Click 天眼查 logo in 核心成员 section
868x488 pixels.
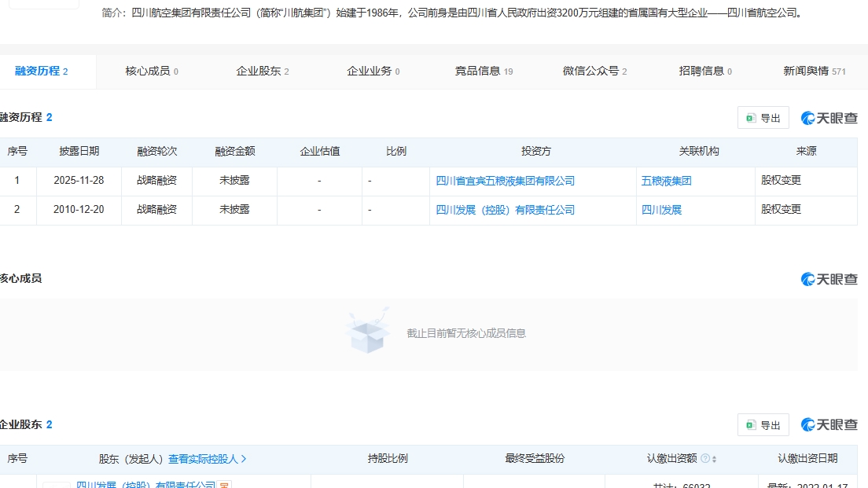tap(829, 279)
